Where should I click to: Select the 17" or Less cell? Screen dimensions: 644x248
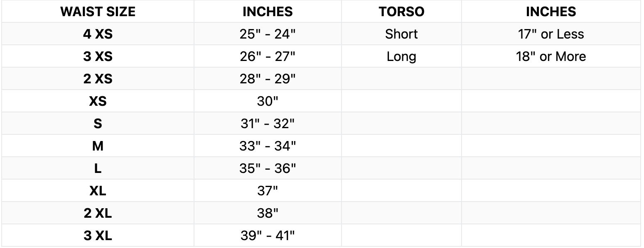pos(551,34)
